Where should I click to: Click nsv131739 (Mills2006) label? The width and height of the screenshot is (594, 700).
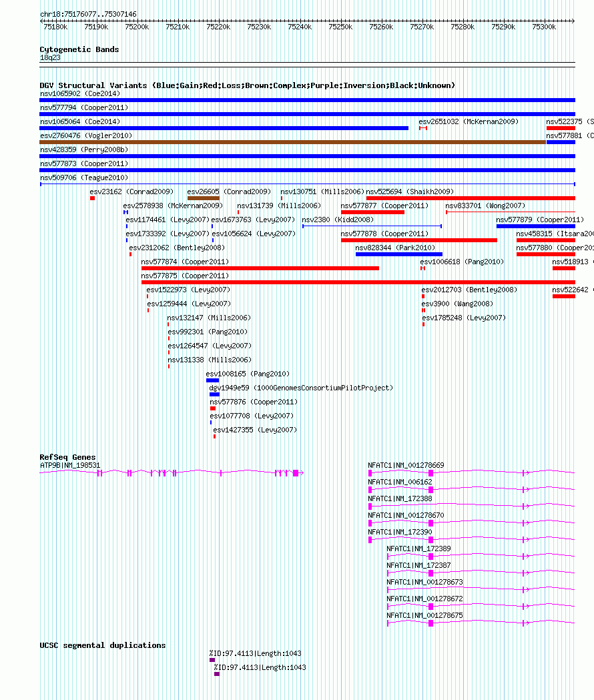[x=279, y=206]
